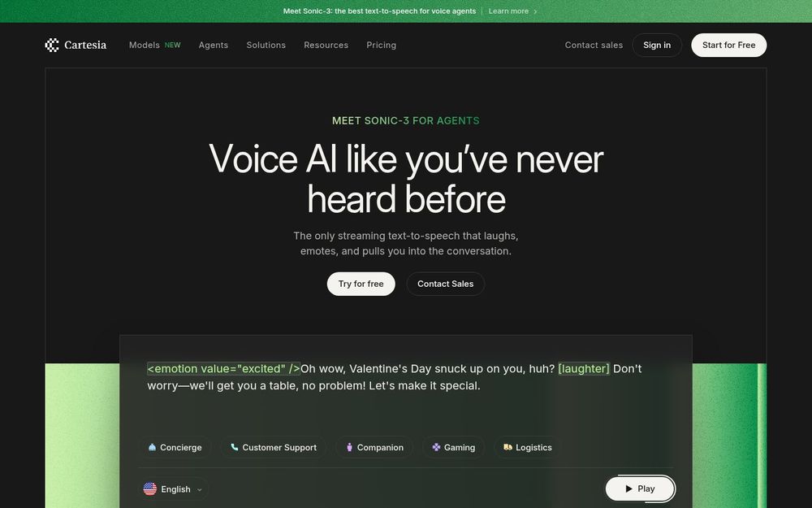The image size is (812, 508).
Task: Expand the Models menu
Action: tap(154, 45)
